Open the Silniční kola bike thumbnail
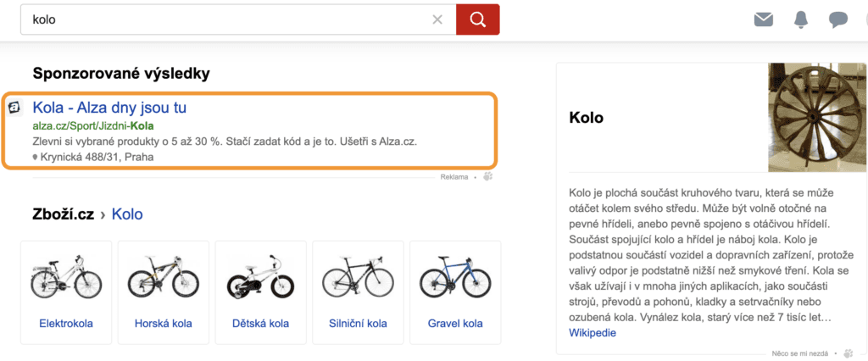Screen dimensions: 868x361 tap(358, 276)
